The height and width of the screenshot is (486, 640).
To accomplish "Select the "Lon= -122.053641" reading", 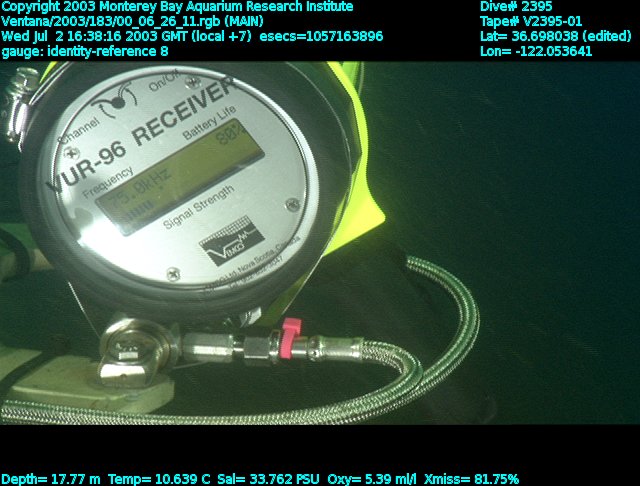I will (x=536, y=51).
